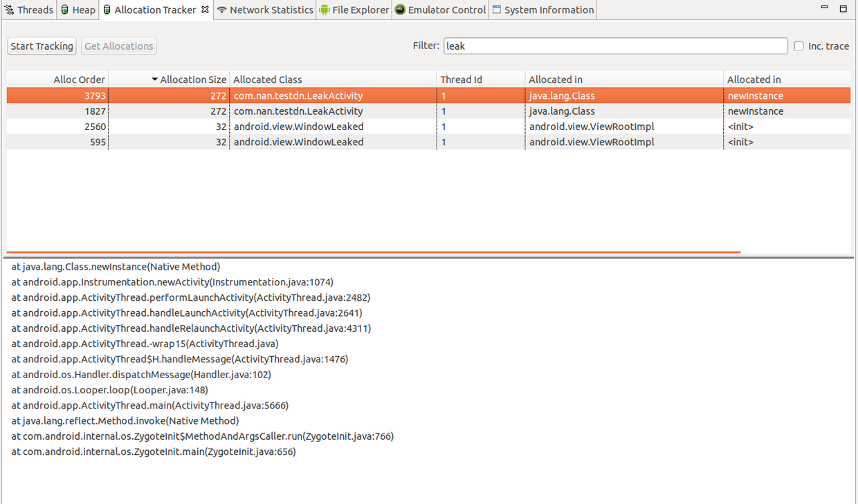Click Method.invoke stack trace line

coord(125,420)
